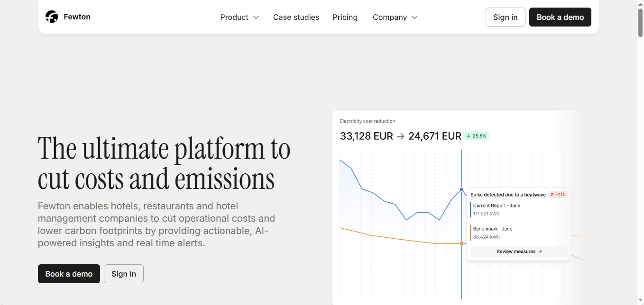Click the 33,128 EUR value
This screenshot has width=644, height=305.
(366, 136)
